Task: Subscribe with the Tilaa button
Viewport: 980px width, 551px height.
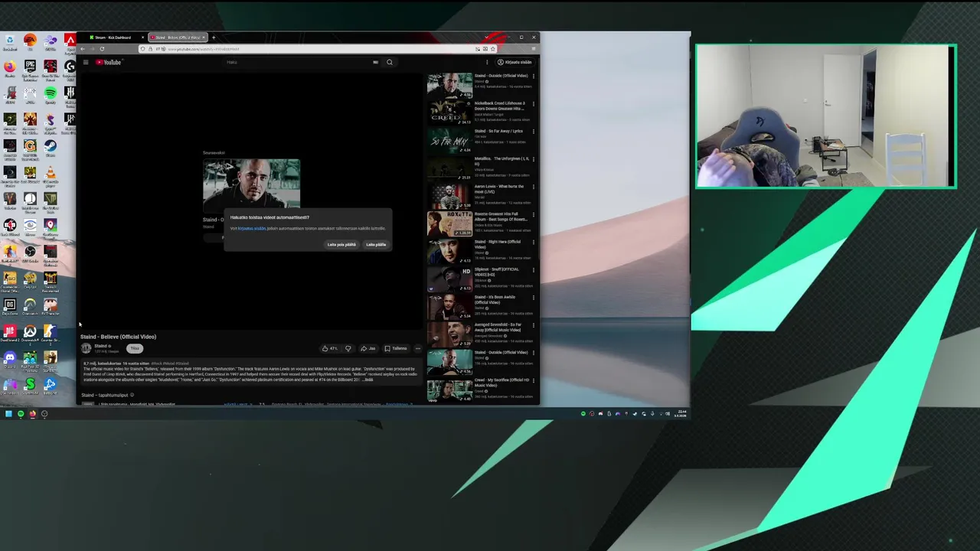Action: click(x=135, y=348)
